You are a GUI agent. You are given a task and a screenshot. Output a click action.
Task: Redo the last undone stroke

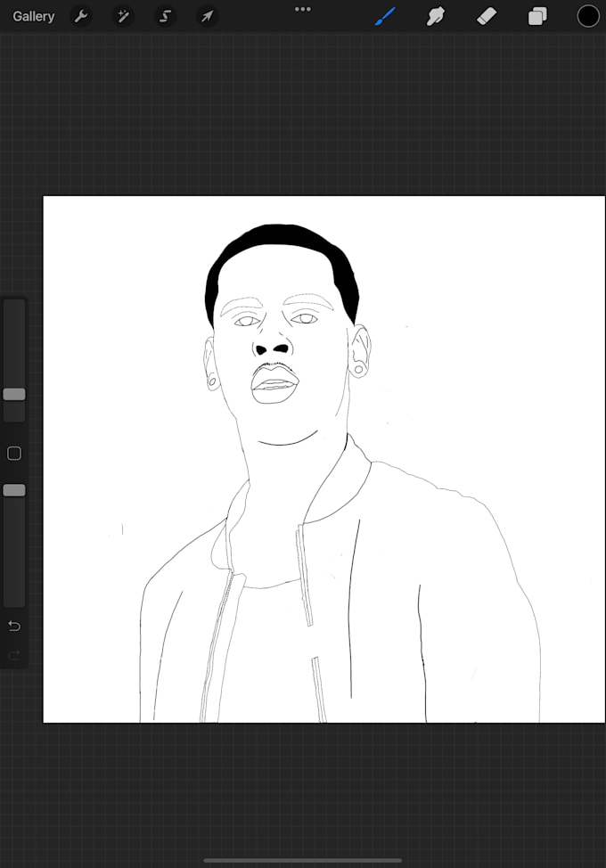tap(14, 655)
